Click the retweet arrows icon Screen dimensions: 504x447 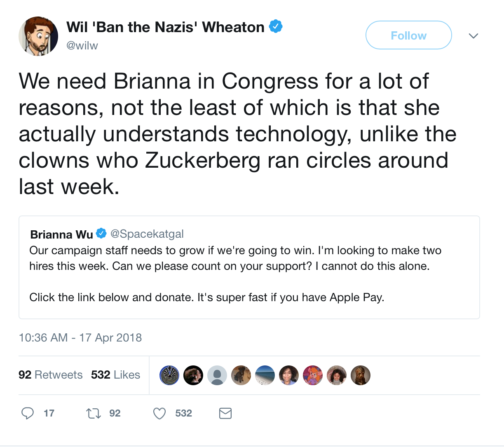[x=94, y=413]
